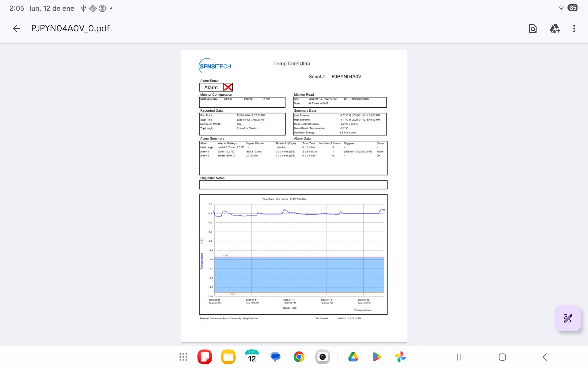Open the find in document icon
This screenshot has height=368, width=588.
(533, 29)
